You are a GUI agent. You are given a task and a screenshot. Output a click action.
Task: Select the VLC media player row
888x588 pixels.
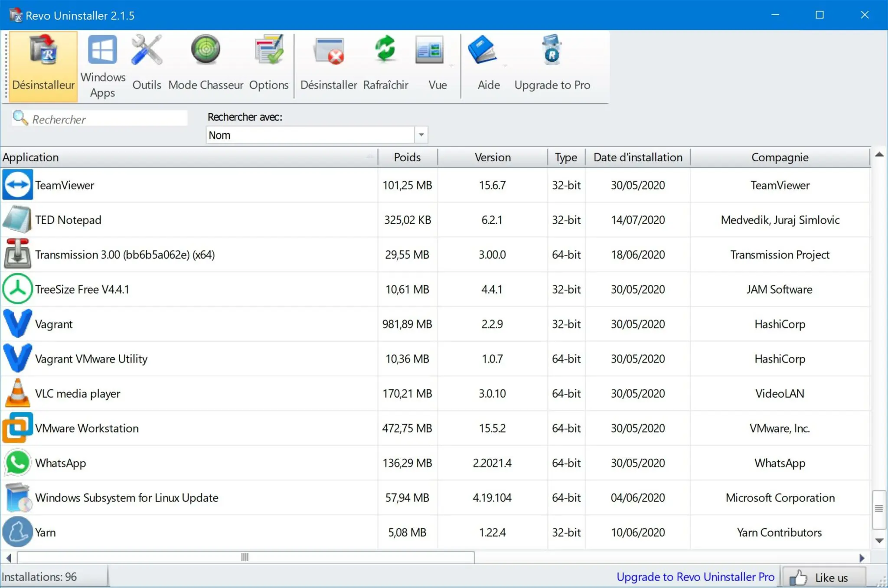(x=77, y=394)
